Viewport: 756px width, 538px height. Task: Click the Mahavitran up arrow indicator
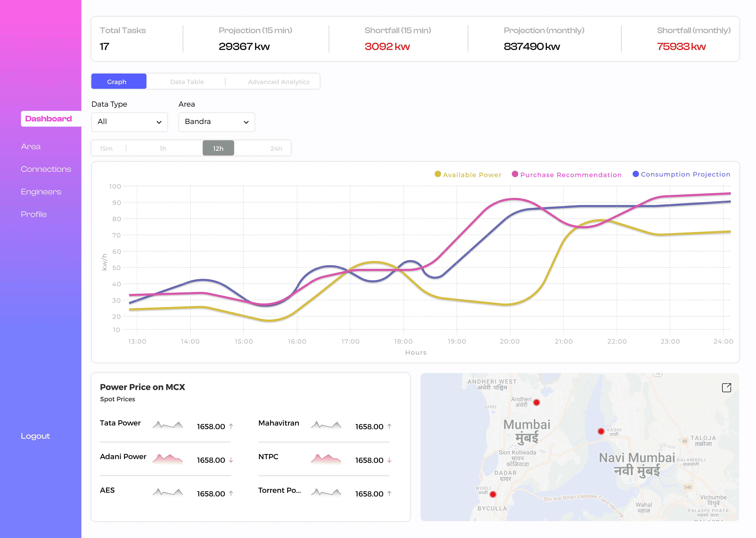click(x=389, y=426)
